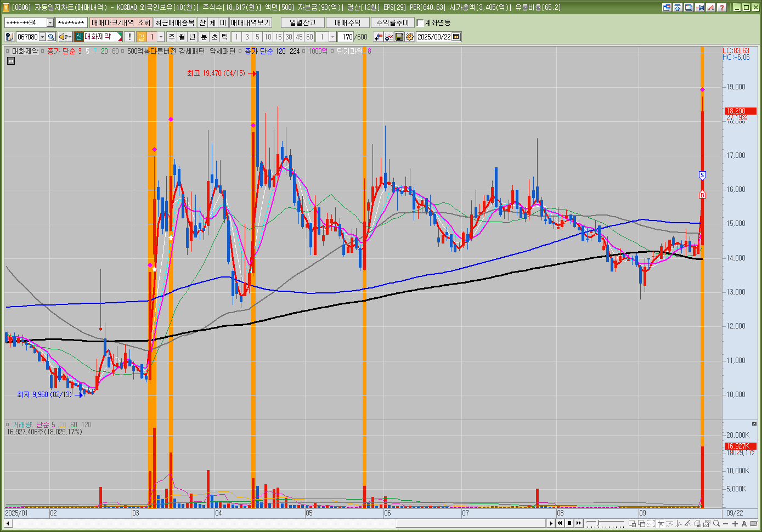The height and width of the screenshot is (532, 762).
Task: Select the 분 minute period tab
Action: point(204,37)
